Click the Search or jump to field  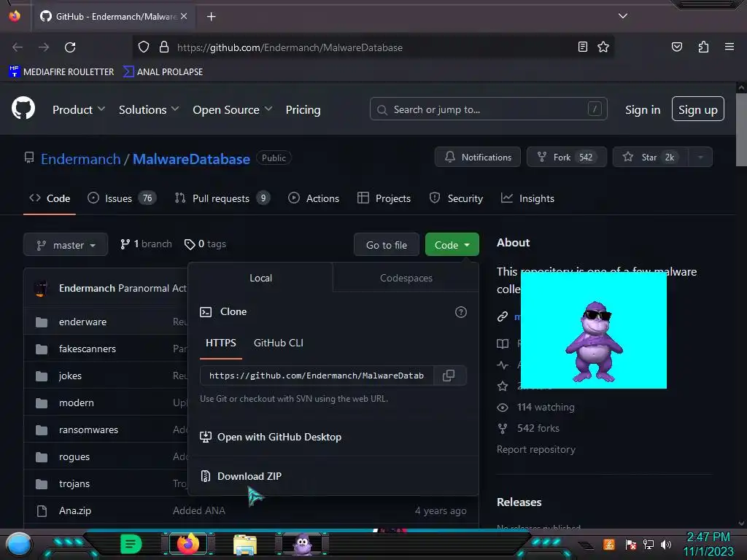[488, 109]
